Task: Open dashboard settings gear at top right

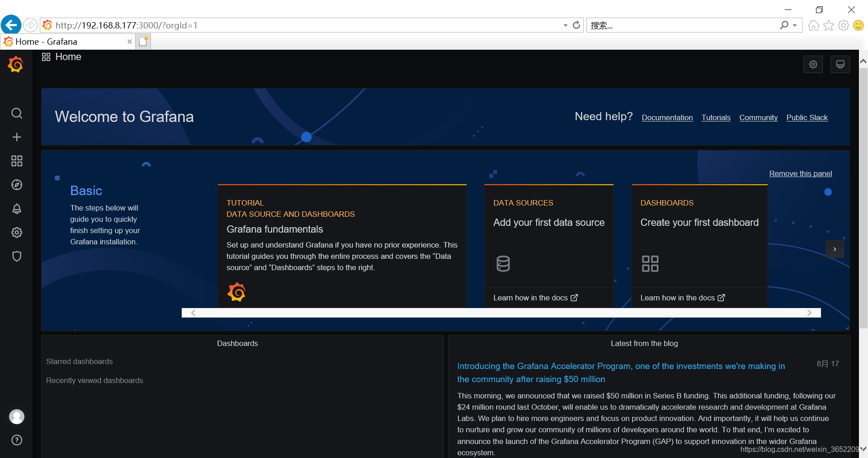Action: [x=813, y=64]
